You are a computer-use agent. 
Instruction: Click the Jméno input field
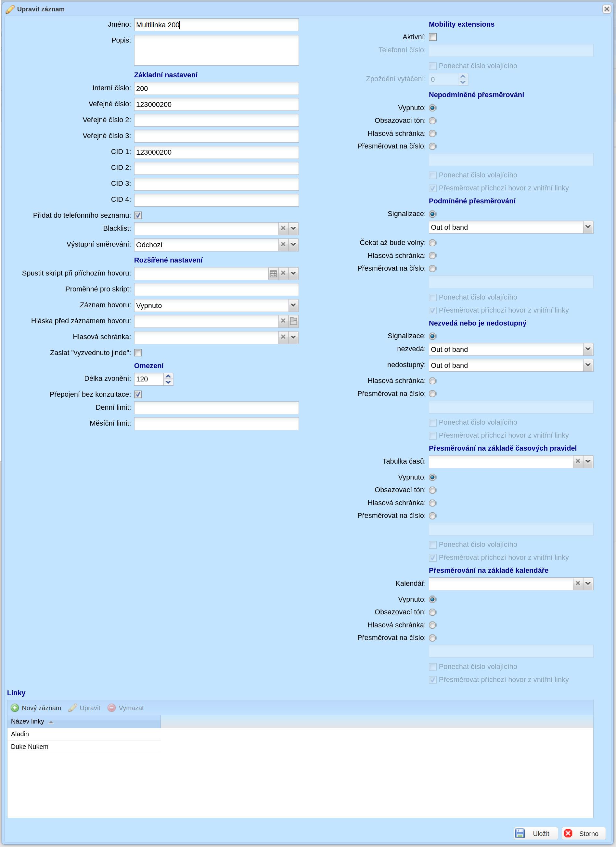point(216,25)
